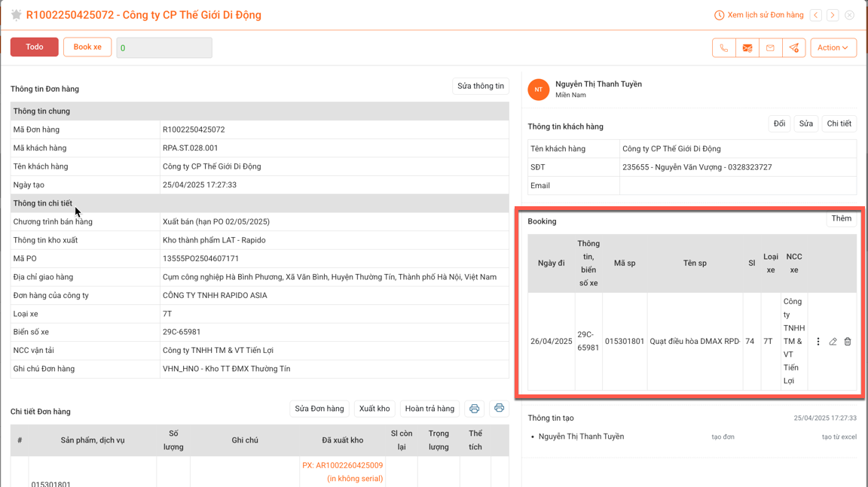
Task: Click booking date 26/04/2025
Action: coord(552,342)
